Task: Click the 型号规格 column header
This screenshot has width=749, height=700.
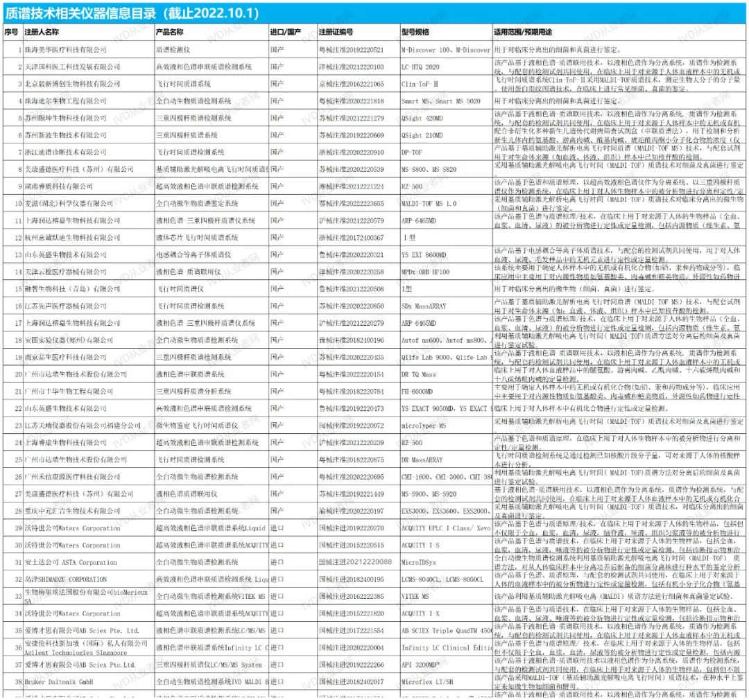Action: point(415,32)
